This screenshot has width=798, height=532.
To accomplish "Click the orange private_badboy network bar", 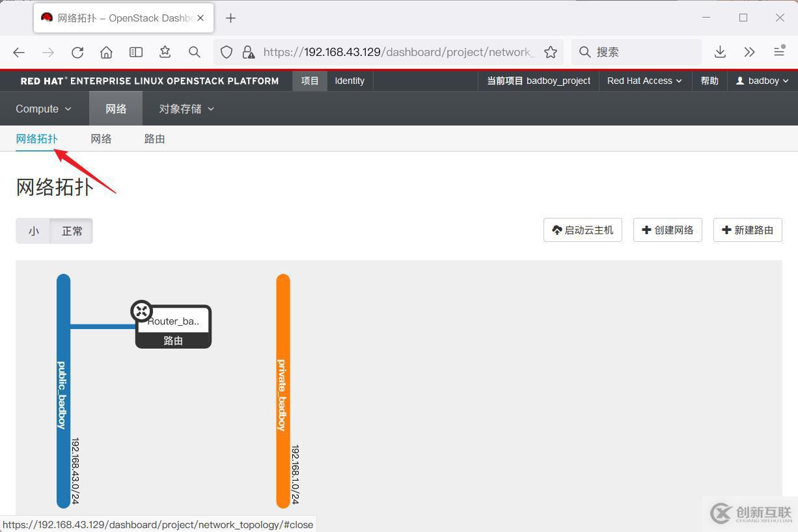I will point(282,391).
